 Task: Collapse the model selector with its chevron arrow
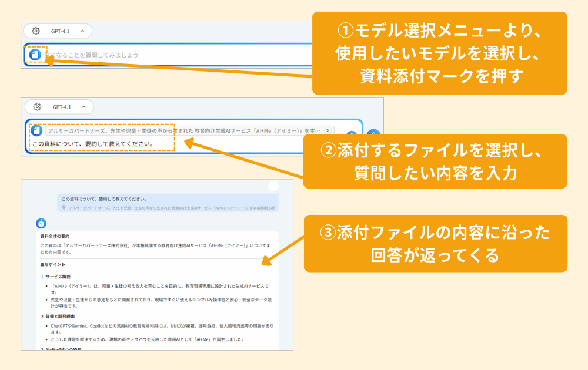pos(84,107)
